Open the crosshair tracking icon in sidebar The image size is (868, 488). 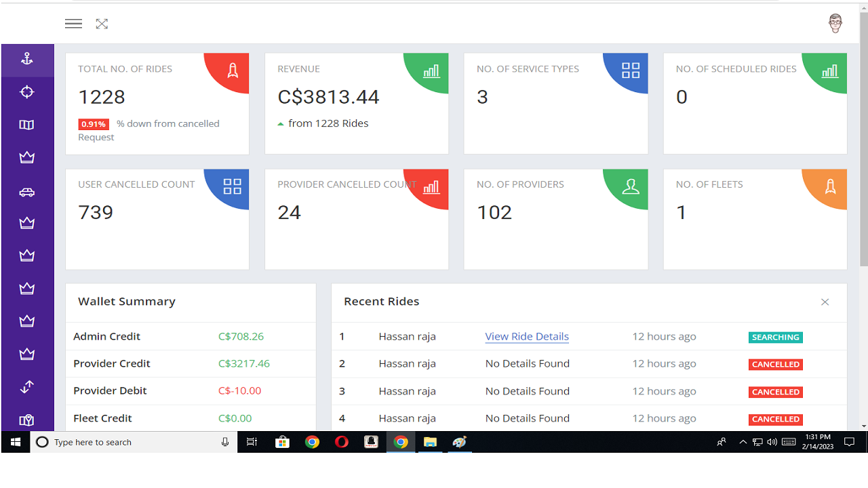[27, 91]
